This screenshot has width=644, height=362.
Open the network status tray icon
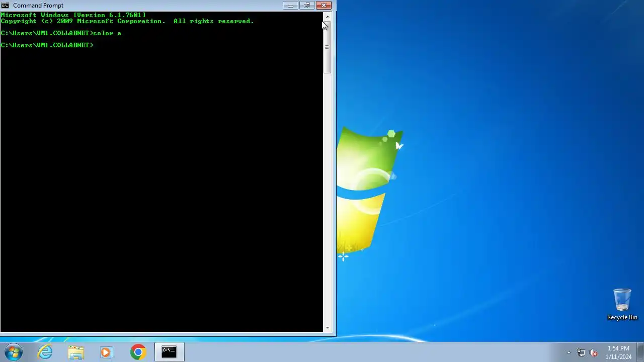pos(581,352)
